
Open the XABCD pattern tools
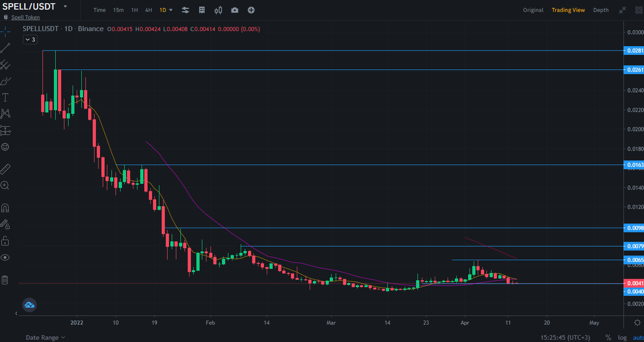tap(5, 113)
